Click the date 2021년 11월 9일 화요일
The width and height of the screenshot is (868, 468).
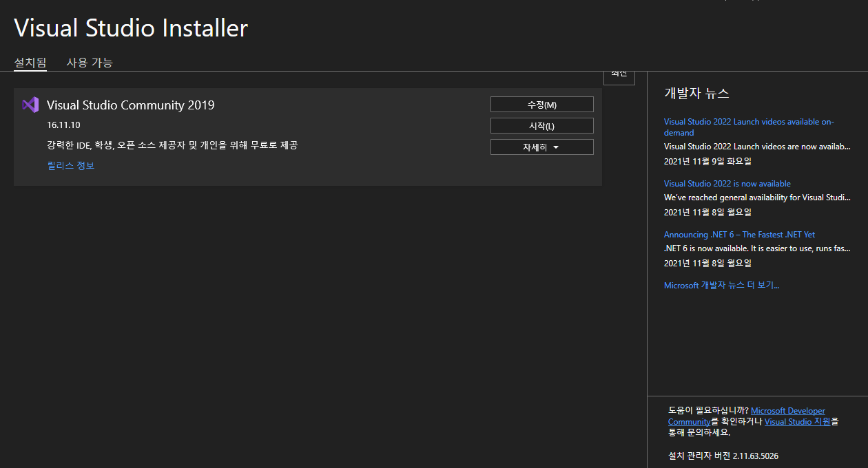pos(707,162)
